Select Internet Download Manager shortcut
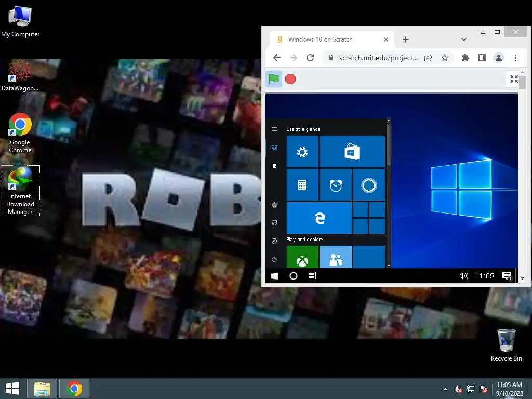Screen dimensions: 532x399 point(20,191)
